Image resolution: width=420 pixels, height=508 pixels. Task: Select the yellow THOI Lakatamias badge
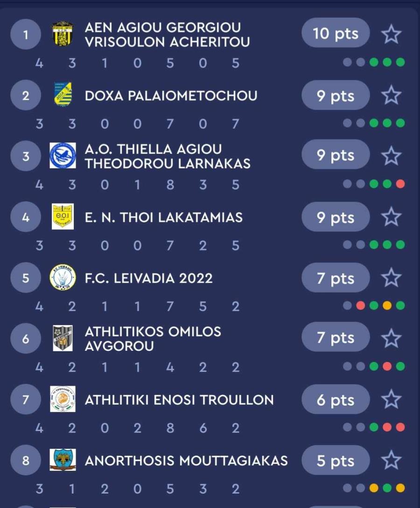coord(63,216)
